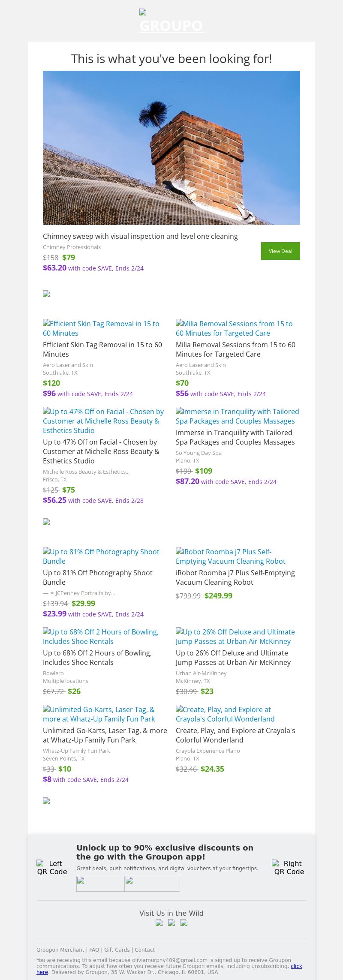Viewport: 343px width, 980px height.
Task: Open the Milia Removal Sessions image link
Action: tap(234, 328)
